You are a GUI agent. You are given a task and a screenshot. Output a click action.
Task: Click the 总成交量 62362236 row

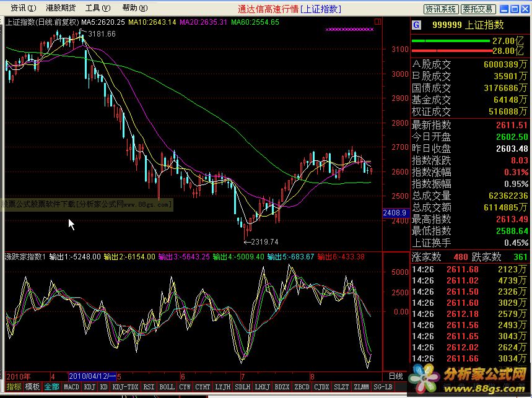tap(470, 196)
